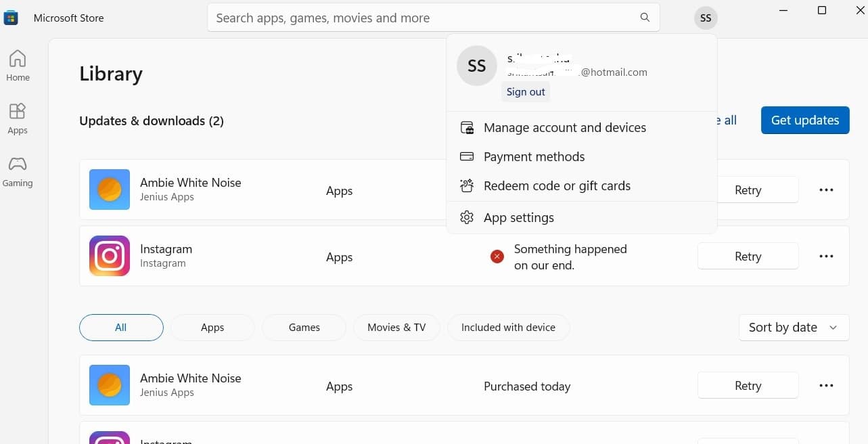Viewport: 868px width, 444px height.
Task: Retry Ambie White Noise update download
Action: click(748, 190)
